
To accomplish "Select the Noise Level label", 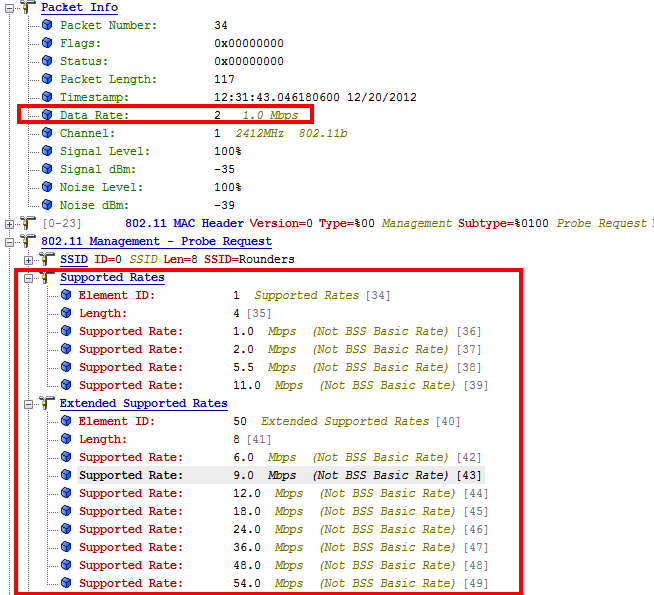I will coord(101,187).
